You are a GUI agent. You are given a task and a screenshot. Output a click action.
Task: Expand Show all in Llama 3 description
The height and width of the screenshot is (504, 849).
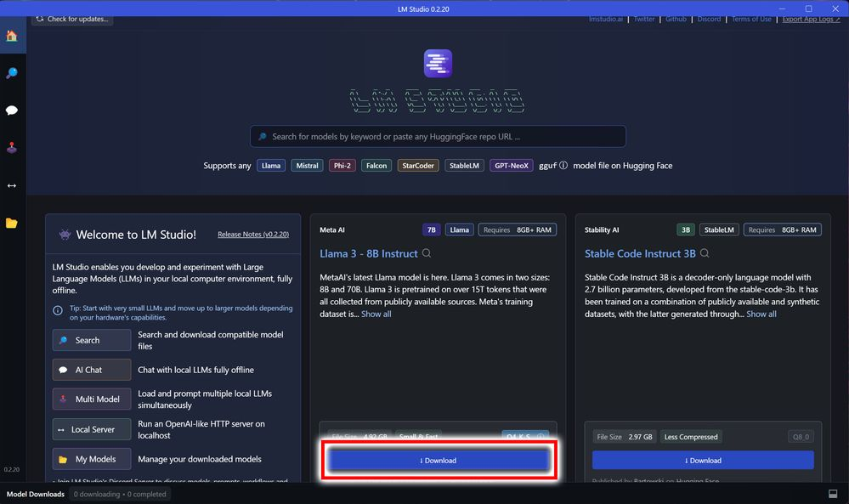coord(376,314)
